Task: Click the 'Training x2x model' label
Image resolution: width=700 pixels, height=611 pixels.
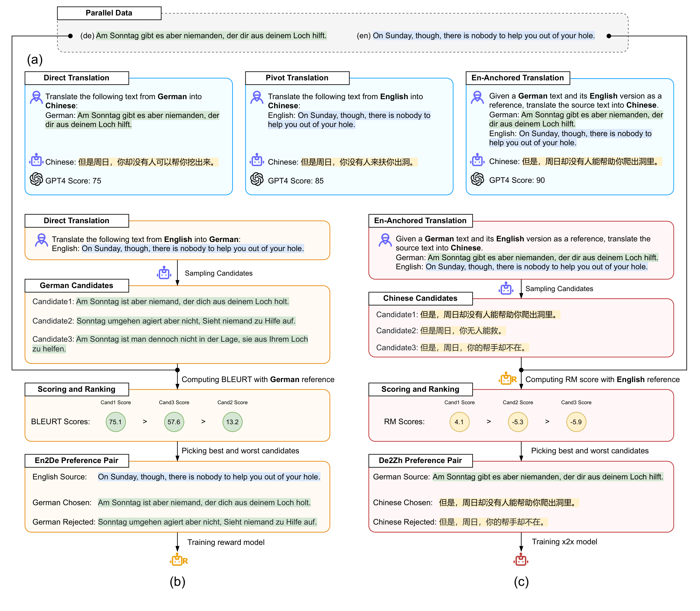Action: 565,542
